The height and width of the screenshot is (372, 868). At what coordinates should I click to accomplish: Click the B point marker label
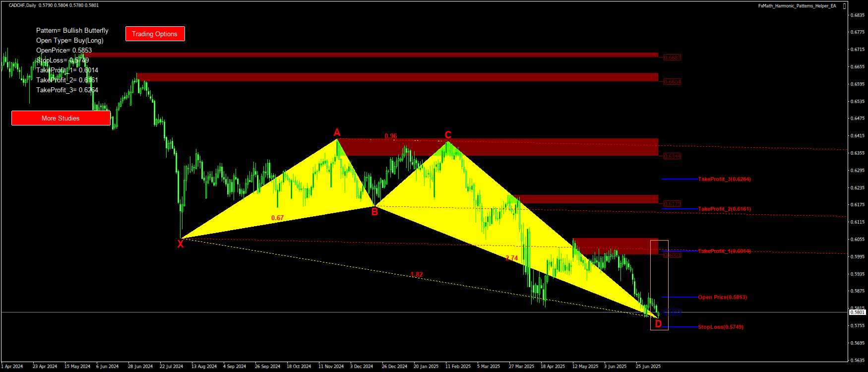coord(374,212)
